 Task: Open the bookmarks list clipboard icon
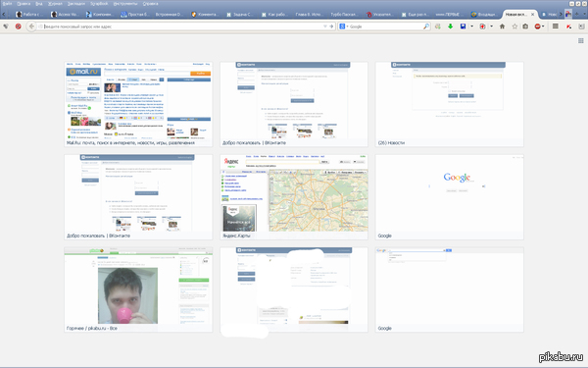click(x=525, y=26)
